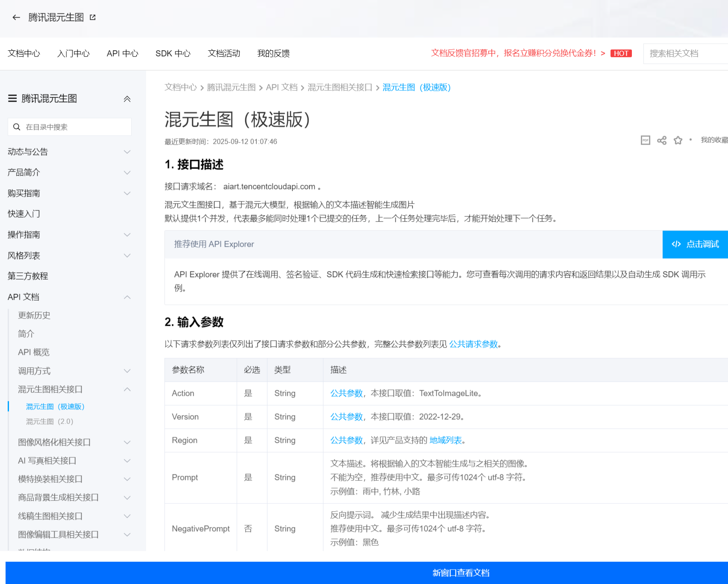The width and height of the screenshot is (728, 584).
Task: Expand the 线稿生图相关接口 group
Action: coord(127,517)
